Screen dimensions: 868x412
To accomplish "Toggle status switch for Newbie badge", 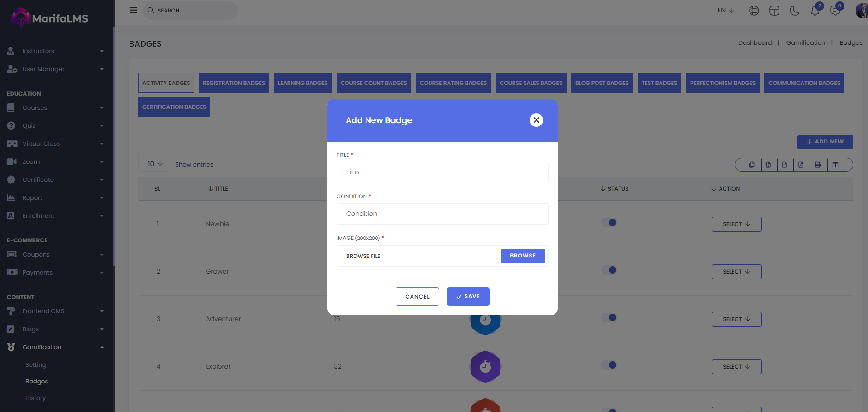I will [609, 223].
